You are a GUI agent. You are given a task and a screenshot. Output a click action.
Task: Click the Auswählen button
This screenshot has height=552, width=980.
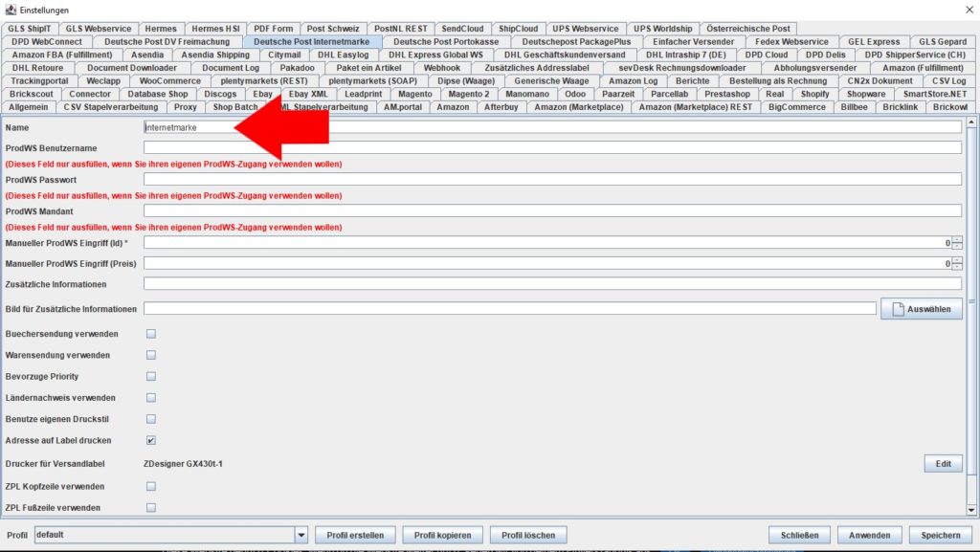point(922,309)
